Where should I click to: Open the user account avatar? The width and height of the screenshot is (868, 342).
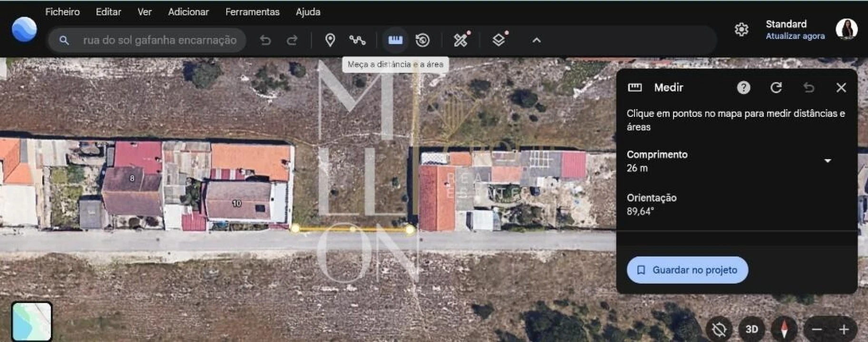coord(847,29)
